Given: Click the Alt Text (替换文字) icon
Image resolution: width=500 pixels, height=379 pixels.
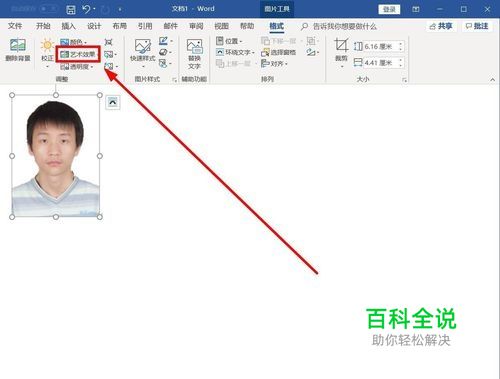Looking at the screenshot, I should coord(194,54).
